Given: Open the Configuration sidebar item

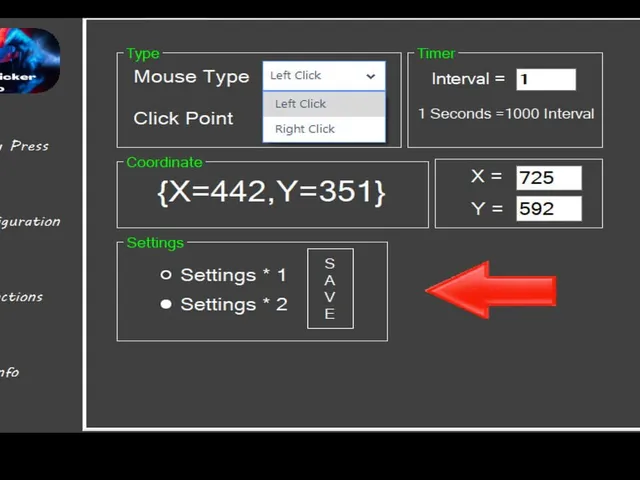Looking at the screenshot, I should [30, 222].
